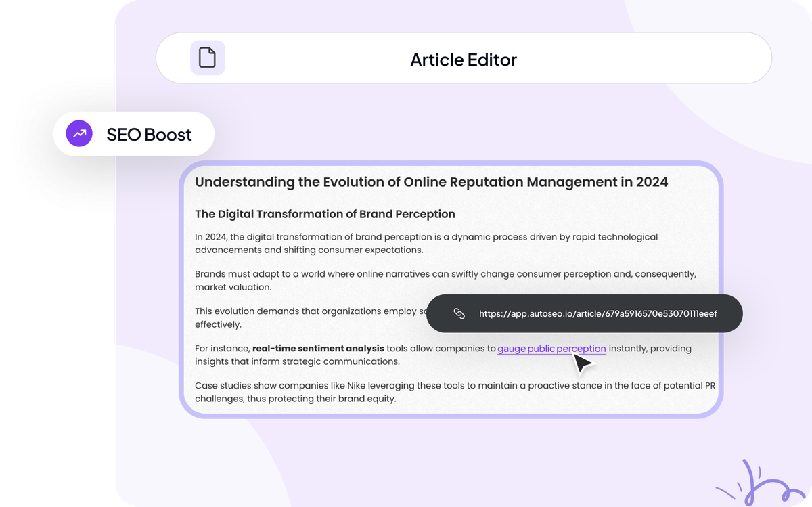Open the 'gauge public perception' hyperlink

tap(551, 349)
